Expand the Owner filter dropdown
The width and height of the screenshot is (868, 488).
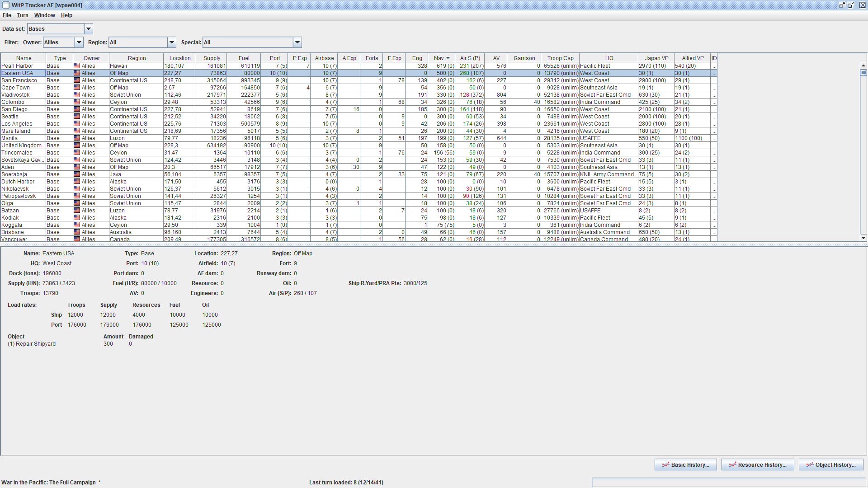79,42
